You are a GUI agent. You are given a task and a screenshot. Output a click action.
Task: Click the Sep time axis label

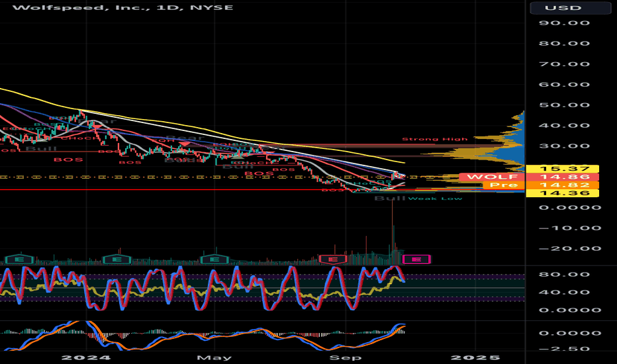click(345, 357)
